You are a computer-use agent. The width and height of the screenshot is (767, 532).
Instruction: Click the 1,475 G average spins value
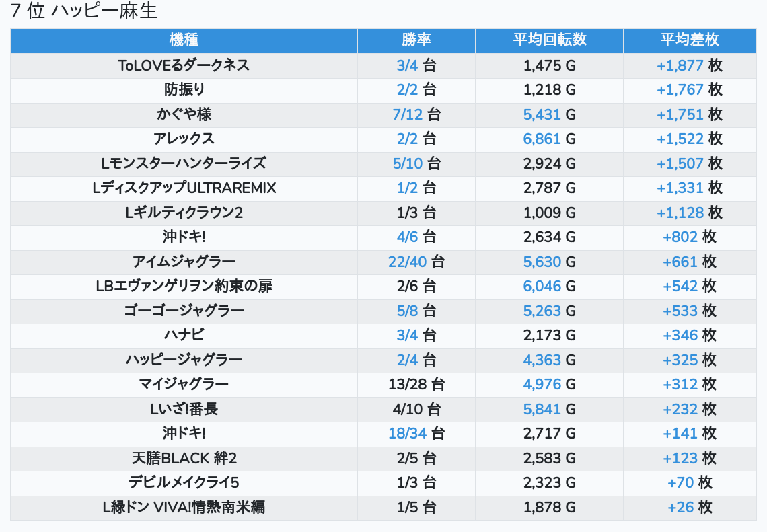(549, 65)
